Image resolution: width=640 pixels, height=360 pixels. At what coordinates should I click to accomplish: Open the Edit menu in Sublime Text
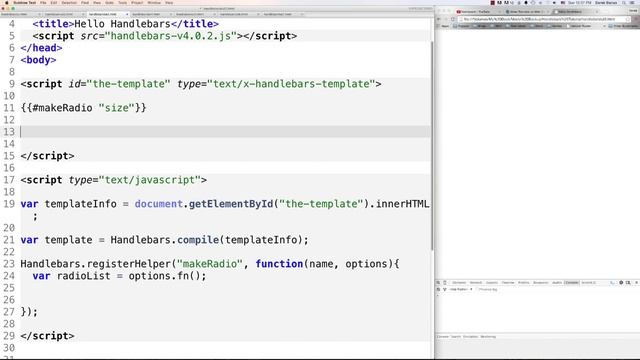click(x=54, y=3)
